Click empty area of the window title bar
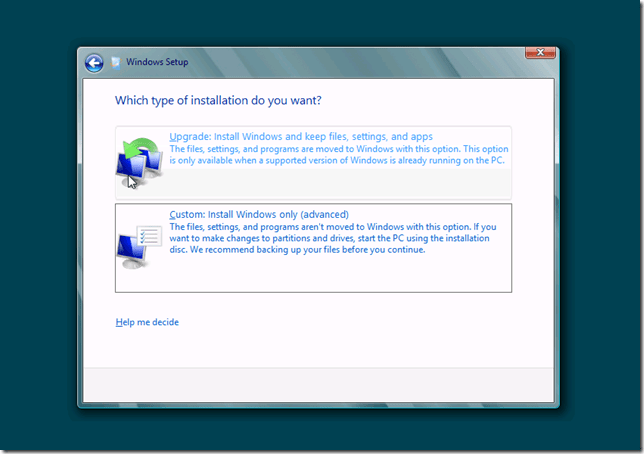Screen dimensions: 644x454 (350, 60)
